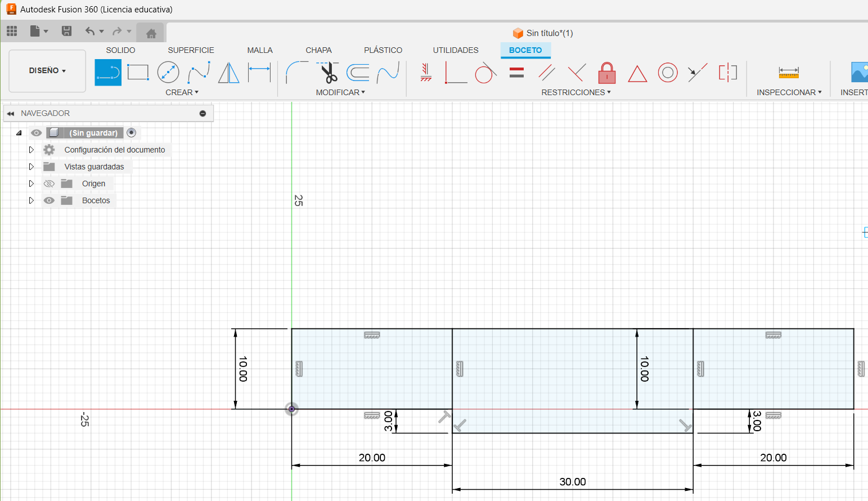The width and height of the screenshot is (868, 501).
Task: Apply the Equal constraint
Action: [516, 73]
